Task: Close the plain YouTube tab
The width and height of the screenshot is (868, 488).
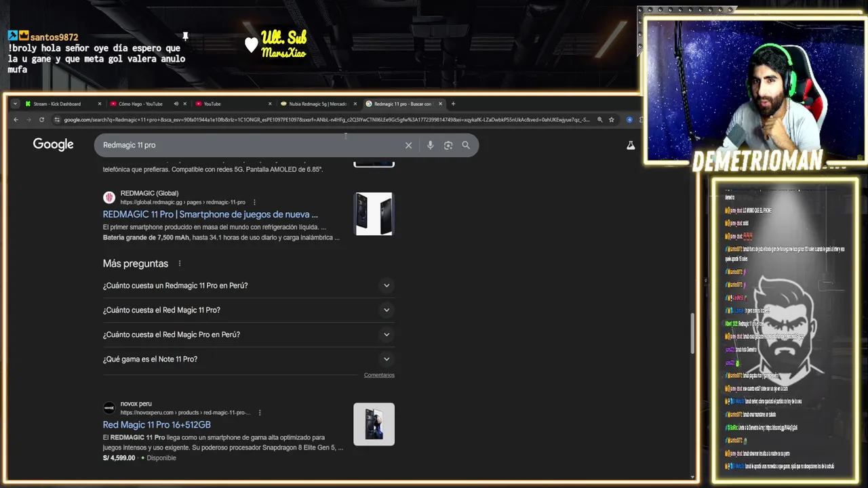Action: point(270,104)
